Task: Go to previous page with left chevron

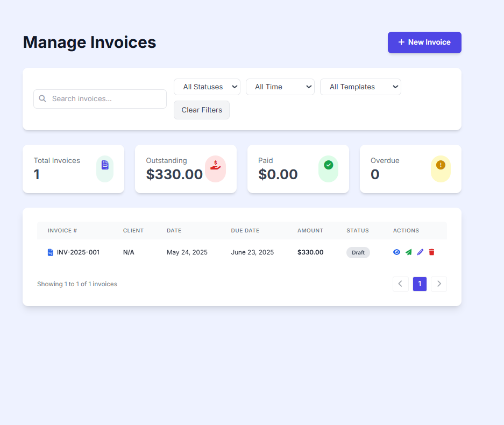Action: pyautogui.click(x=401, y=284)
